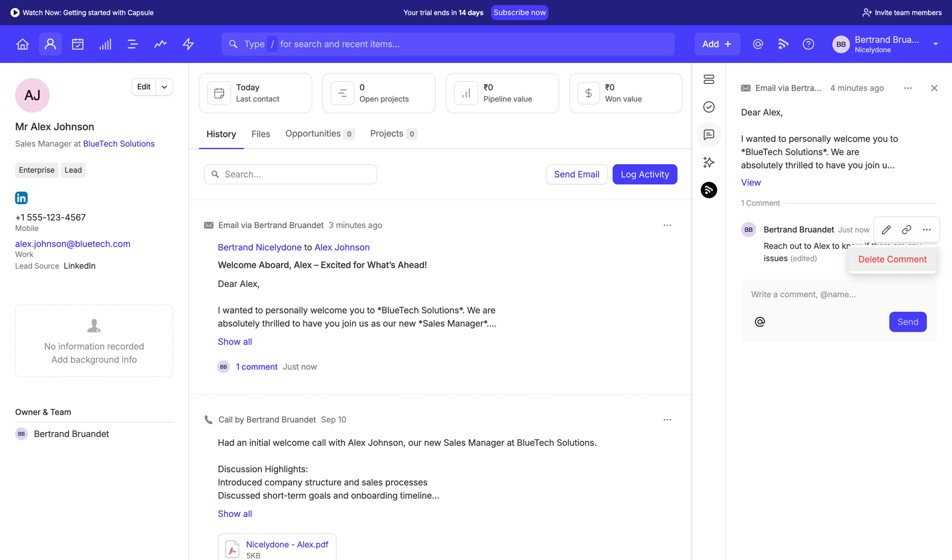Click the Last contact Today card

pos(255,93)
